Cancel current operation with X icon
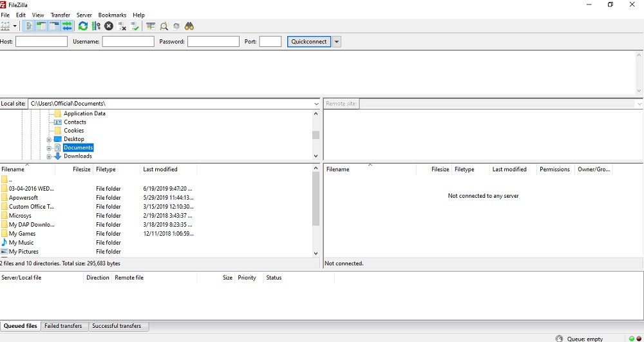The height and width of the screenshot is (342, 644). pyautogui.click(x=108, y=26)
